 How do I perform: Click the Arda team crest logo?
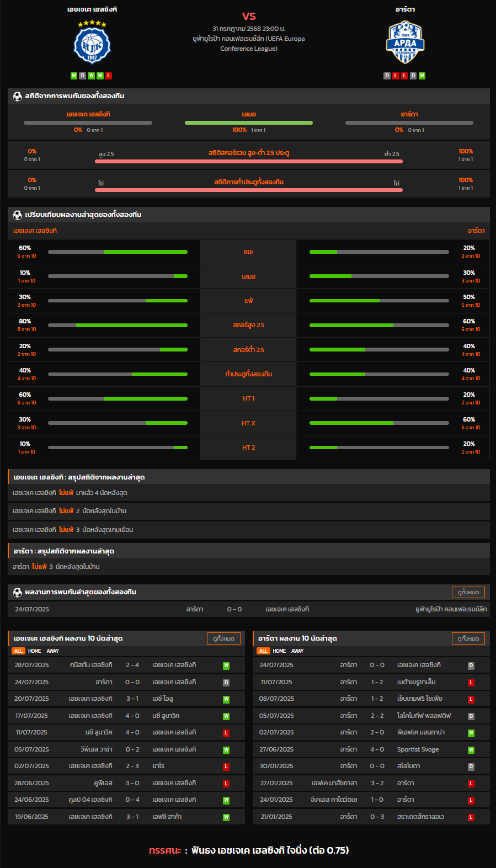[405, 42]
